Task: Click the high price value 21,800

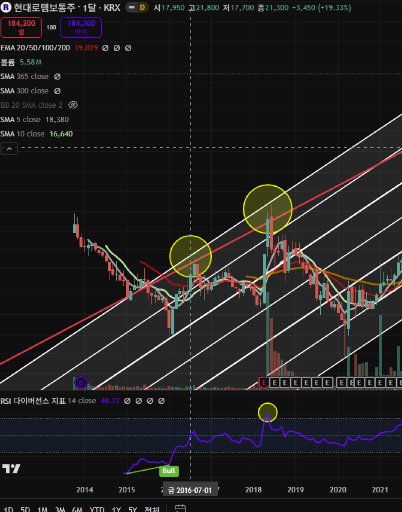Action: click(207, 7)
